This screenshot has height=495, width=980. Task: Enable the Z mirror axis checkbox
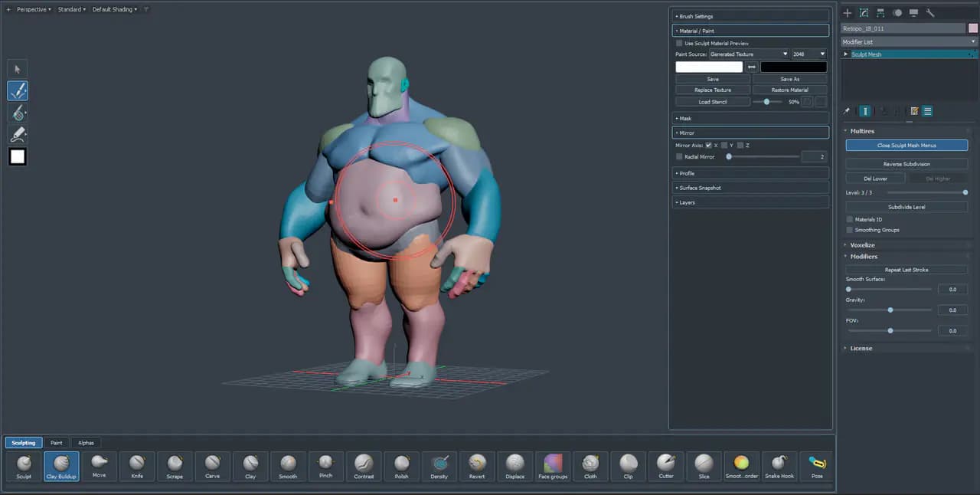pyautogui.click(x=740, y=145)
